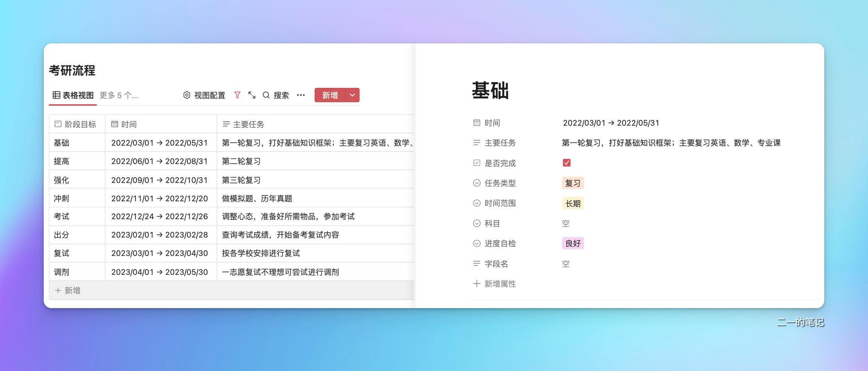
Task: Click the calendar icon beside 时间 field
Action: click(x=476, y=122)
